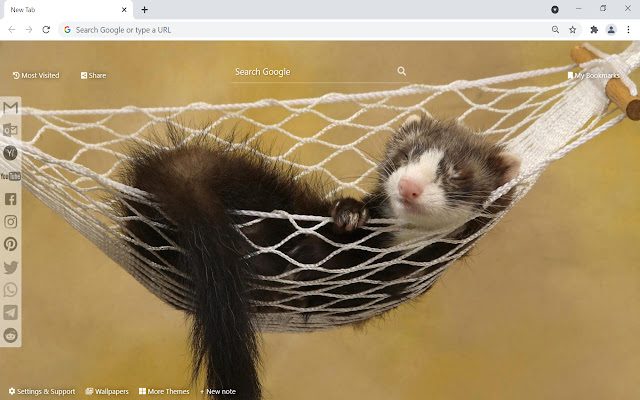Image resolution: width=640 pixels, height=400 pixels.
Task: Open Chrome profile avatar
Action: coord(611,29)
